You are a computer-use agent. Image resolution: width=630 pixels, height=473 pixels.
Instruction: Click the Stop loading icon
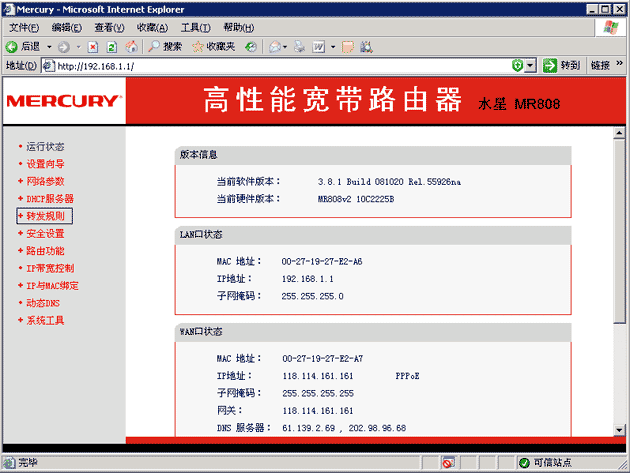tap(93, 47)
